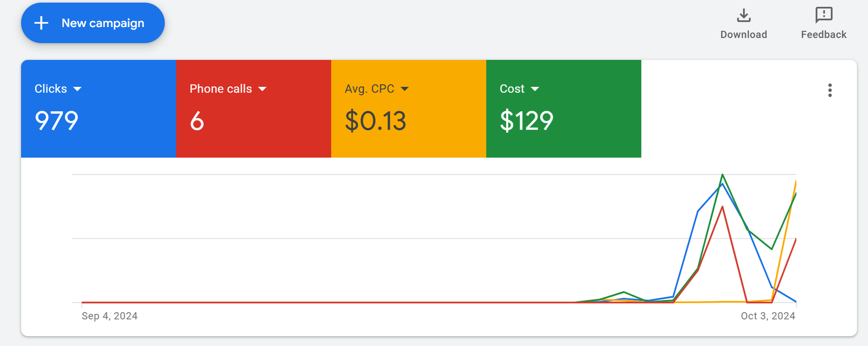Click the plus icon in New campaign
Screen dimensions: 868x346
(x=41, y=23)
